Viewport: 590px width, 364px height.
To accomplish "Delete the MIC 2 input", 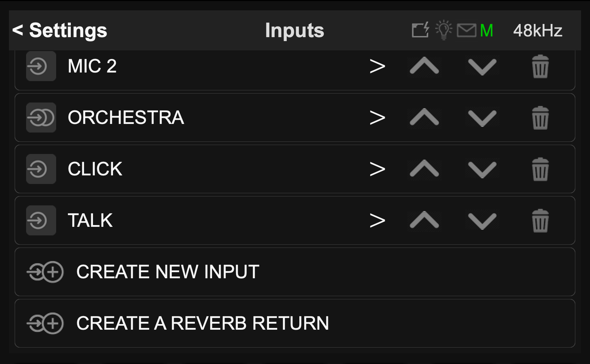I will pos(540,66).
